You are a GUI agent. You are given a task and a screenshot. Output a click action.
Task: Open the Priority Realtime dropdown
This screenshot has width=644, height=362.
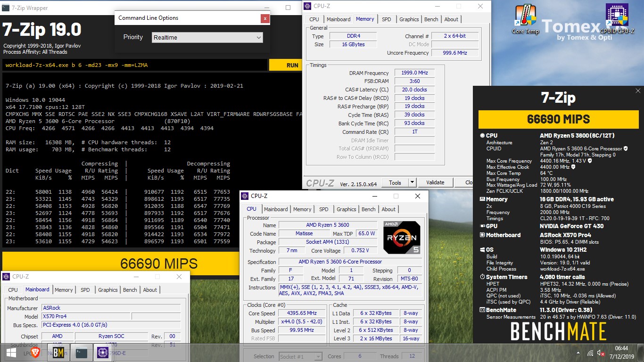click(207, 37)
